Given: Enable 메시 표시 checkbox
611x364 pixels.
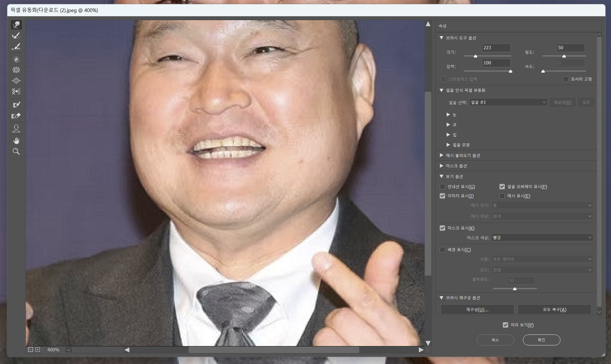Looking at the screenshot, I should coord(502,196).
